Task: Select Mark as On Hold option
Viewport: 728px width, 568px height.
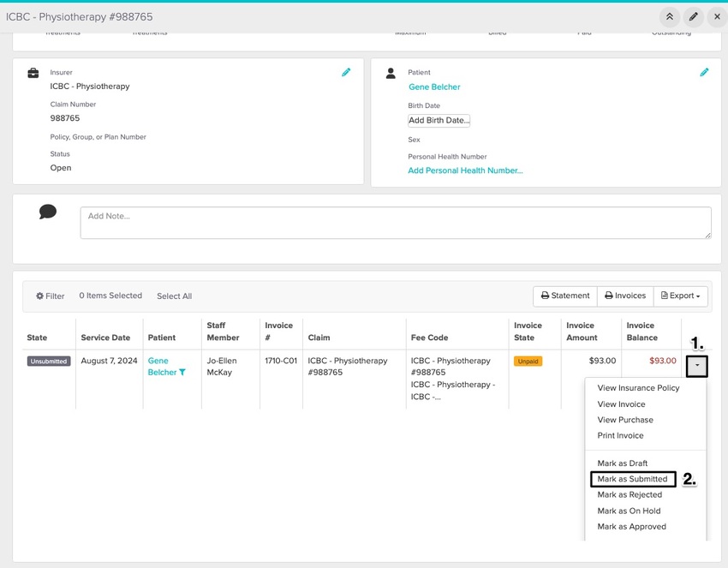Action: tap(629, 511)
